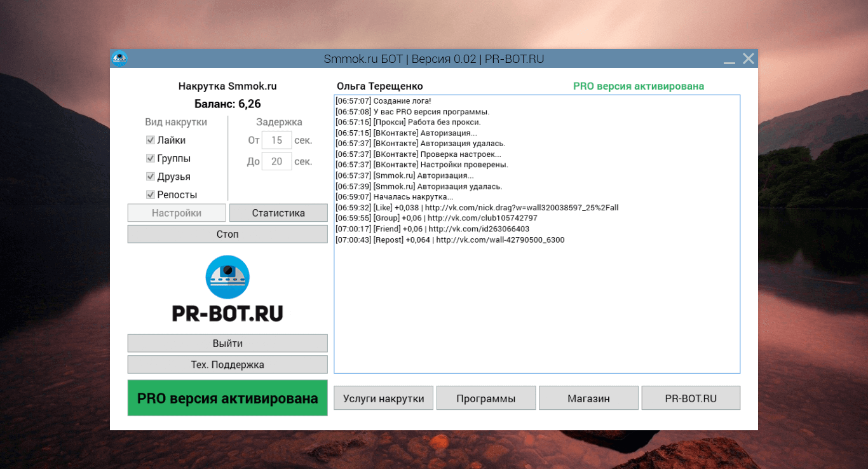Click log line '[ВКонтакте] Настройки проверены.'
The height and width of the screenshot is (469, 868).
pyautogui.click(x=421, y=165)
